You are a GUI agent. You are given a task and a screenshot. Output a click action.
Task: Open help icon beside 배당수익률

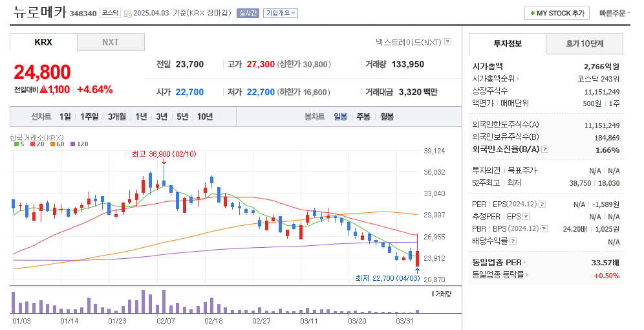[x=513, y=241]
